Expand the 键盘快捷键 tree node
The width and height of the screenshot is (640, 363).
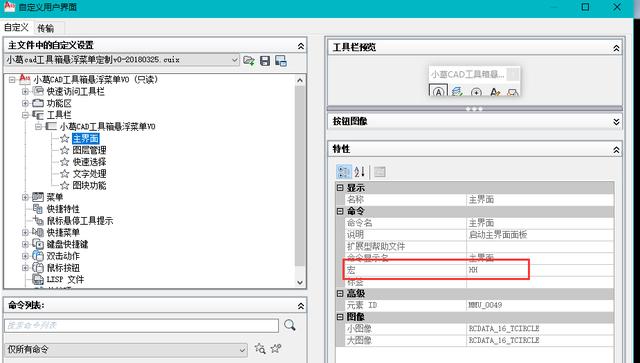coord(25,245)
